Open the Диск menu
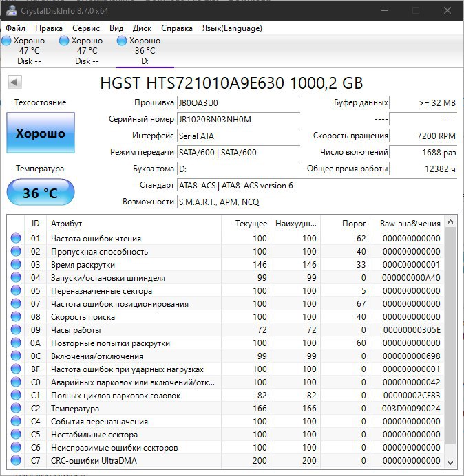 tap(142, 28)
